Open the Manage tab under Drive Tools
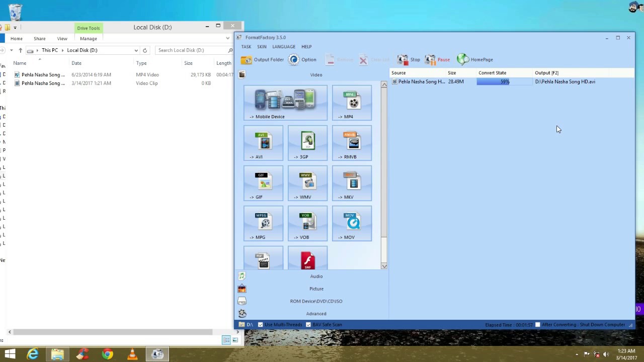 89,39
